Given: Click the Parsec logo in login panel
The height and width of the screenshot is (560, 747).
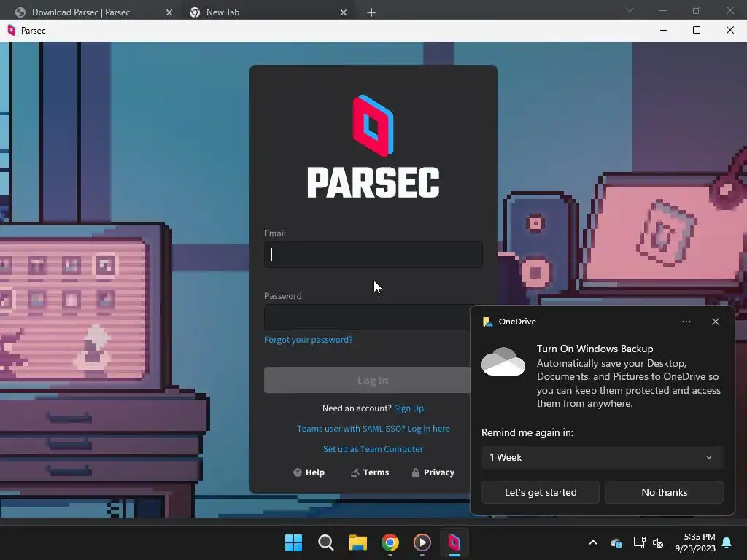Looking at the screenshot, I should click(x=373, y=146).
